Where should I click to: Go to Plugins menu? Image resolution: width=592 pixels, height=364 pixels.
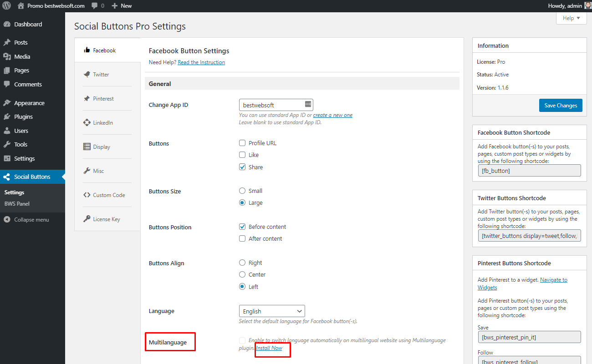(x=24, y=116)
